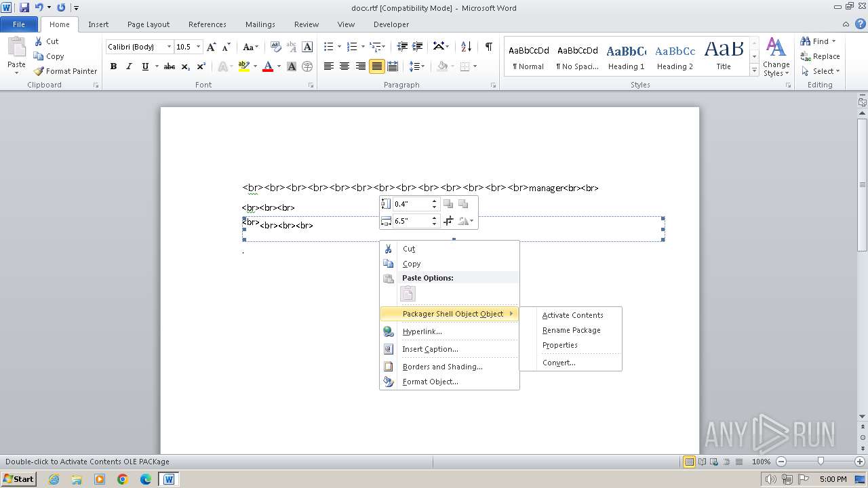
Task: Click the Save icon in Quick Access Toolbar
Action: (x=24, y=7)
